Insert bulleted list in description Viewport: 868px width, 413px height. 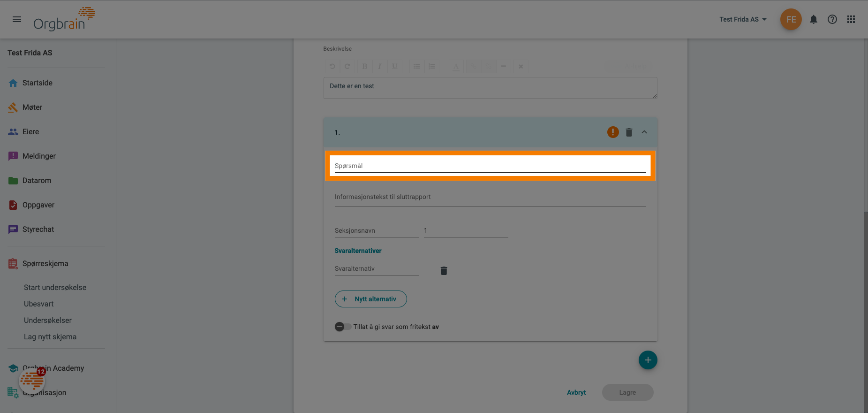[416, 66]
